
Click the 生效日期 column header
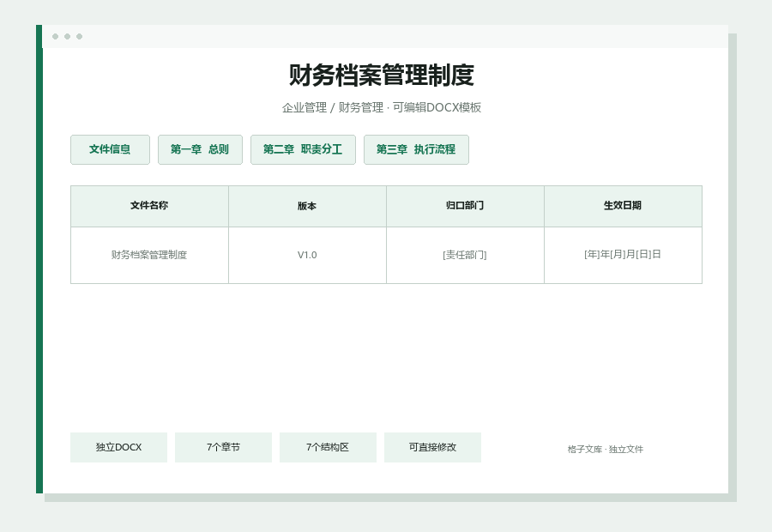pyautogui.click(x=623, y=206)
